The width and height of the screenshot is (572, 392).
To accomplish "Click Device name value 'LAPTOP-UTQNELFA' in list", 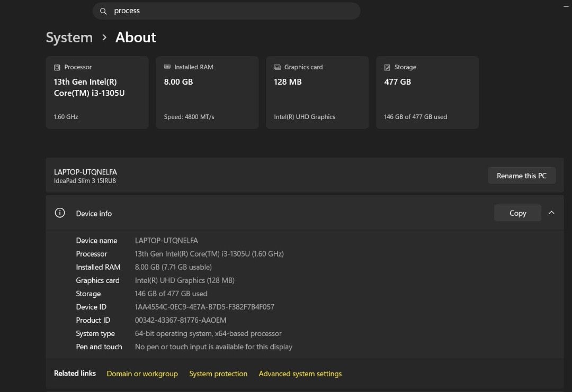I will tap(166, 241).
